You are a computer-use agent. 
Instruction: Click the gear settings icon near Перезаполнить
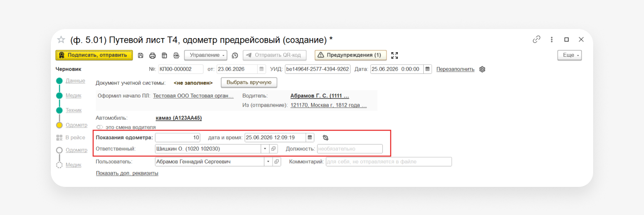482,69
